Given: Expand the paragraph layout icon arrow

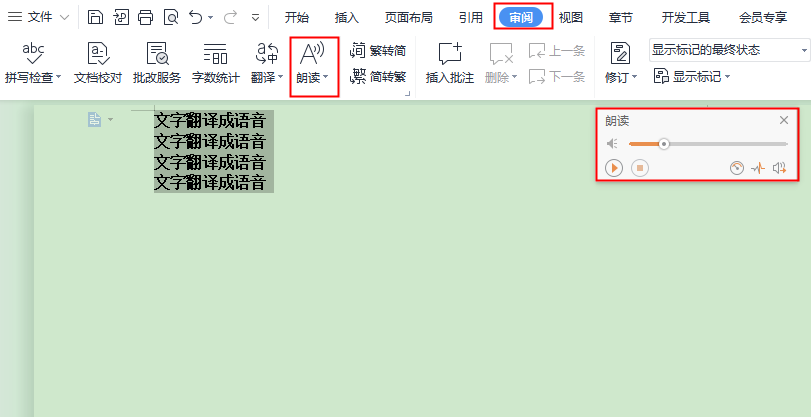Looking at the screenshot, I should (110, 121).
